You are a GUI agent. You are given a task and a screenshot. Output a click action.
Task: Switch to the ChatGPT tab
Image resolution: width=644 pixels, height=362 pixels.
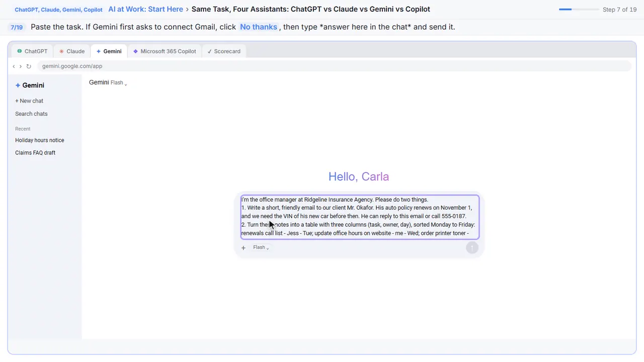32,51
